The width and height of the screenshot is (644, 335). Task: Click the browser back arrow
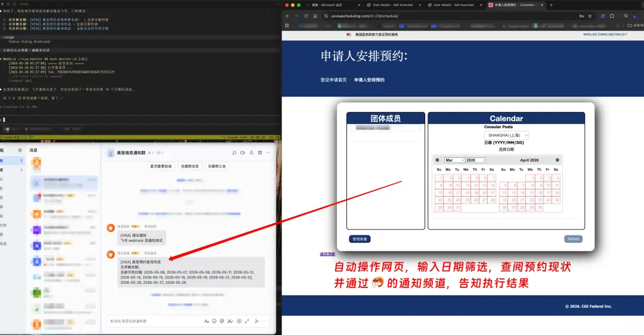(287, 16)
